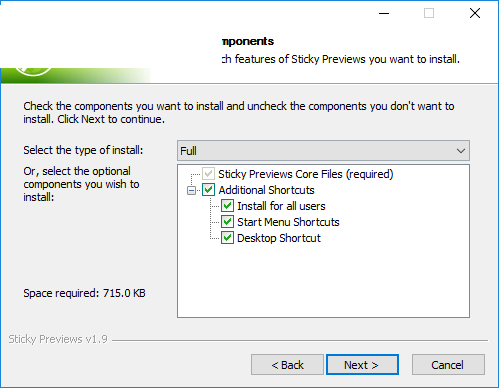The width and height of the screenshot is (499, 388).
Task: Select the Sticky Previews Core Files item
Action: pos(306,174)
